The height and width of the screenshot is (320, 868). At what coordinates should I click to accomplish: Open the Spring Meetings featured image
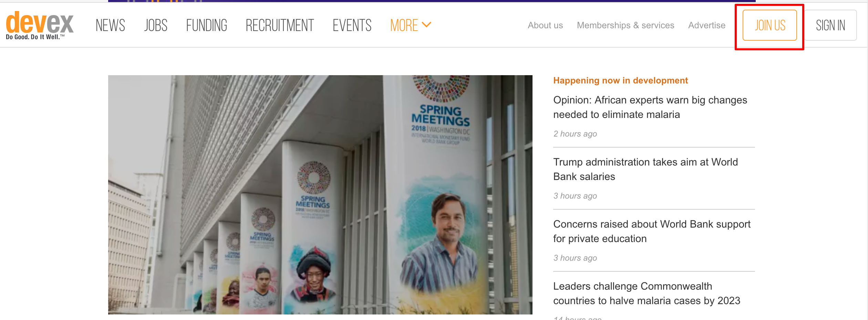pos(320,194)
